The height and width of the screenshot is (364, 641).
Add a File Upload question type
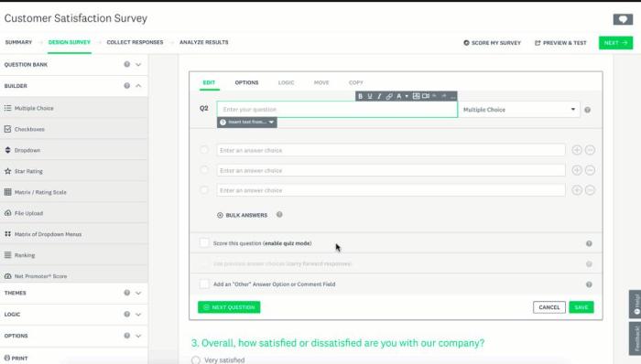[74, 213]
